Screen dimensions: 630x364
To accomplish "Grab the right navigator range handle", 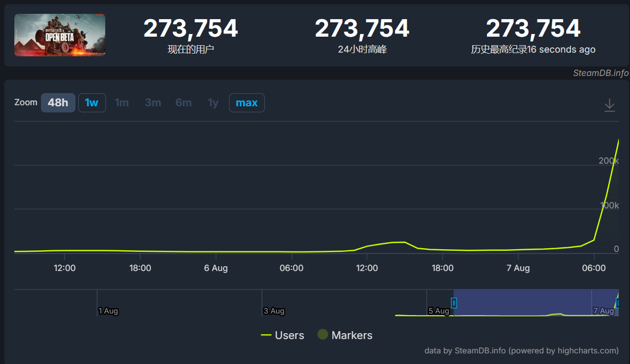I will (618, 303).
